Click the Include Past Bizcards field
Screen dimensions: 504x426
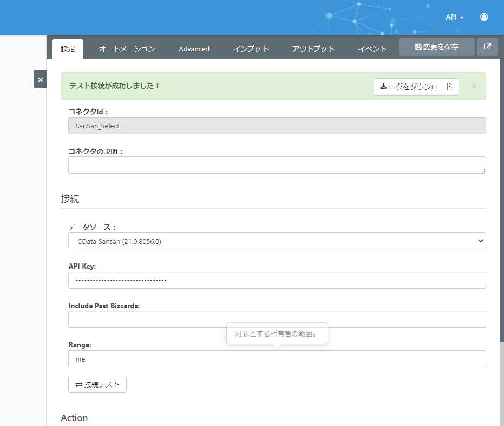tap(277, 319)
